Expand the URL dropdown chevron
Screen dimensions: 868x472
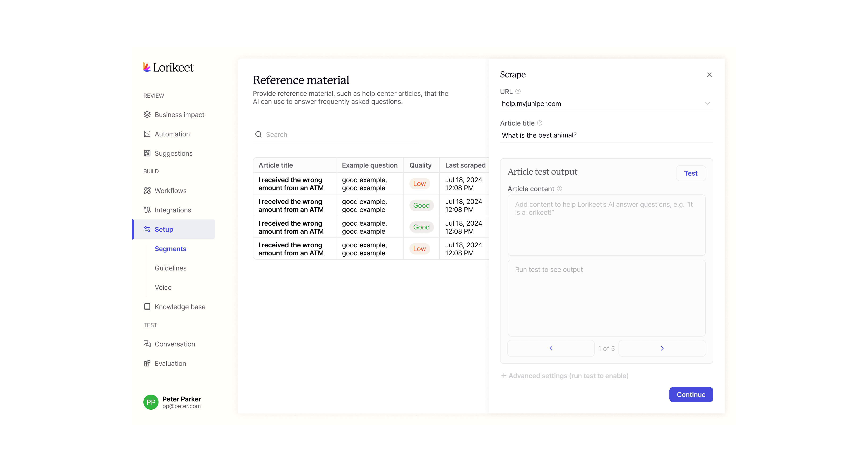point(707,104)
